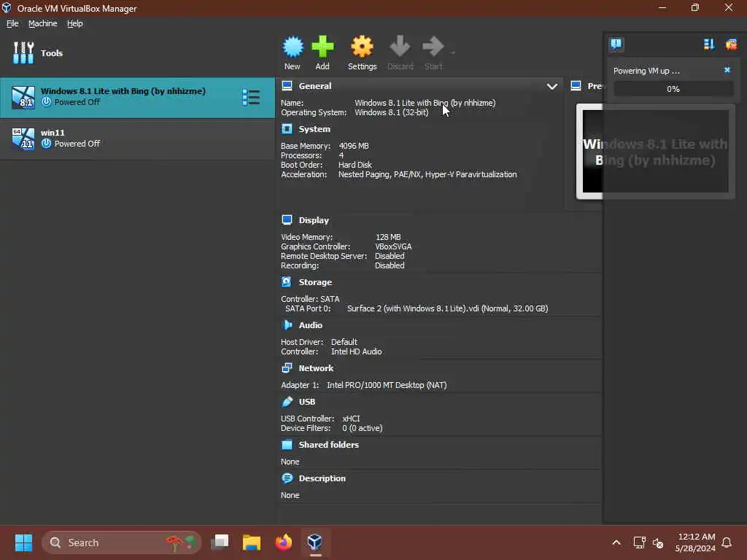Click the Intel HD Audio controller value
Image resolution: width=747 pixels, height=560 pixels.
coord(356,351)
